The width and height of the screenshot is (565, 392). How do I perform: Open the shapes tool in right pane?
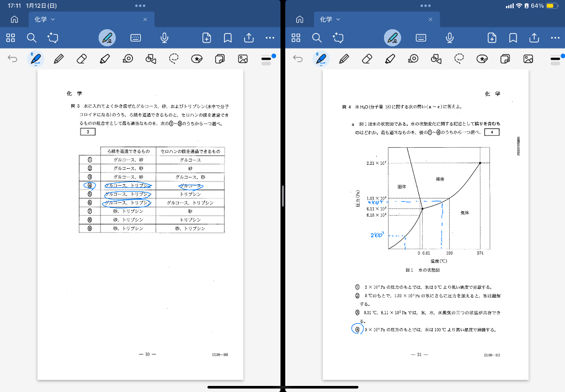(436, 59)
